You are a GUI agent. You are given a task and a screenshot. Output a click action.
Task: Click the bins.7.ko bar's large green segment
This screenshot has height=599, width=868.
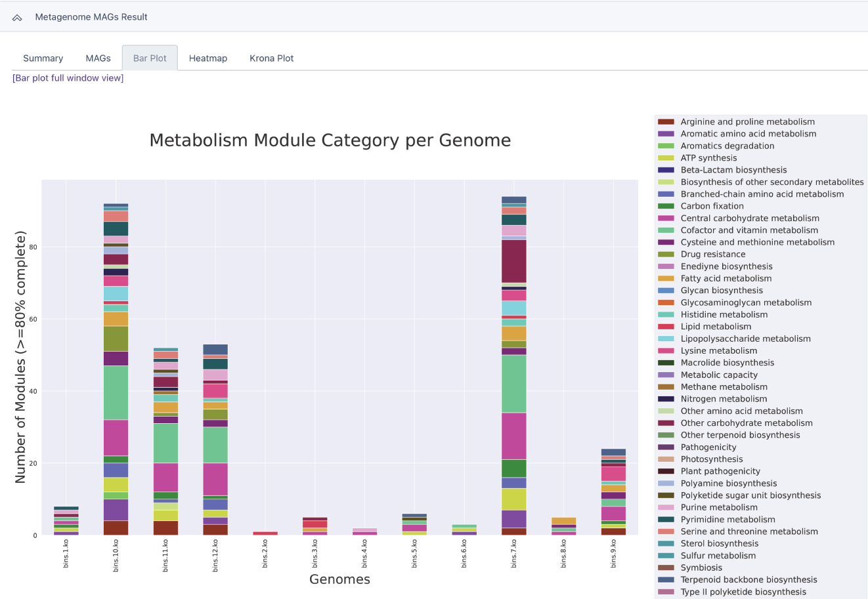pyautogui.click(x=513, y=384)
